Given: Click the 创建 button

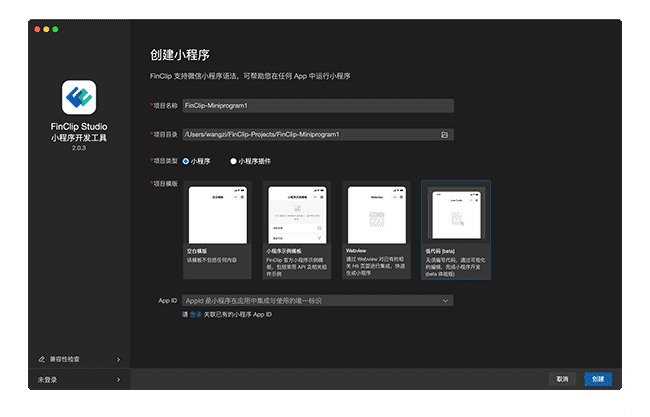Looking at the screenshot, I should pos(598,379).
